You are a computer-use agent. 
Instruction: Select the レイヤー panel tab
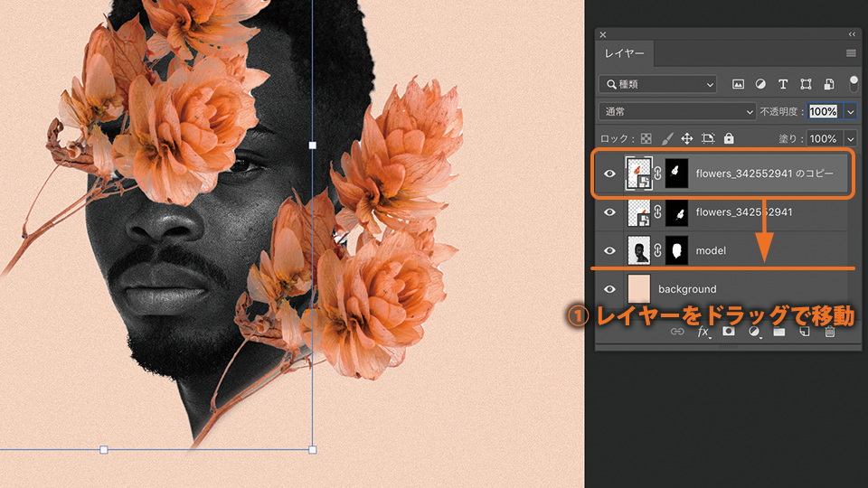[625, 53]
